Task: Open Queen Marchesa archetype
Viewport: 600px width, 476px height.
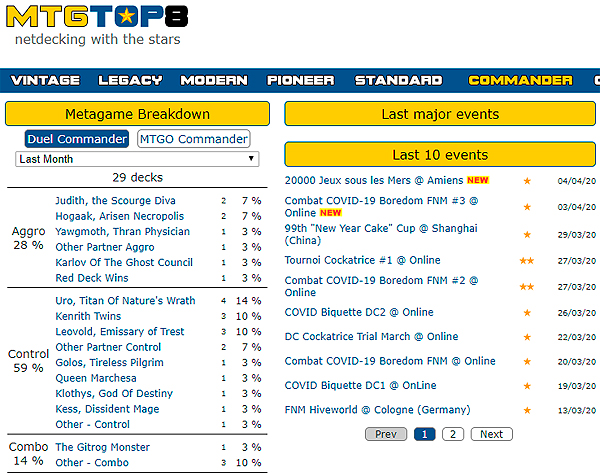Action: coord(96,378)
